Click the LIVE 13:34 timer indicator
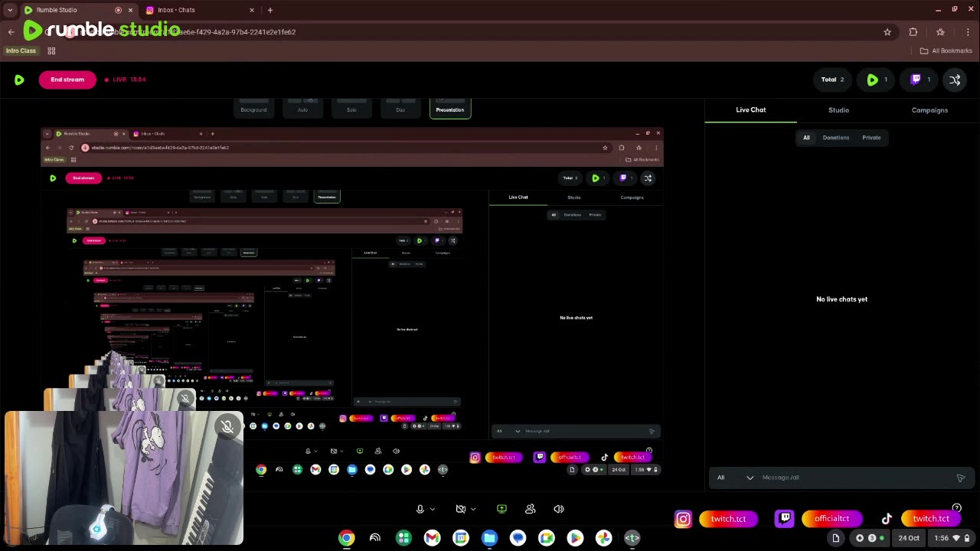Screen dimensions: 980x551 coord(125,80)
